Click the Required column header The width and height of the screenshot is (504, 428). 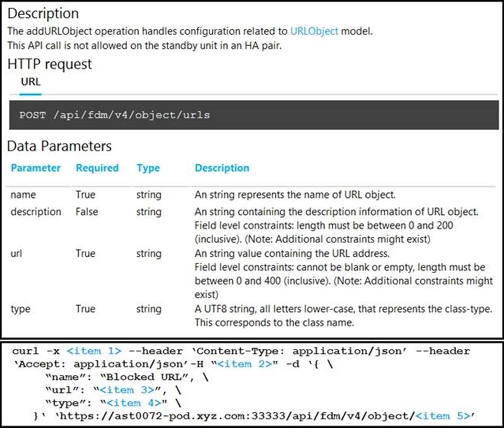coord(97,168)
